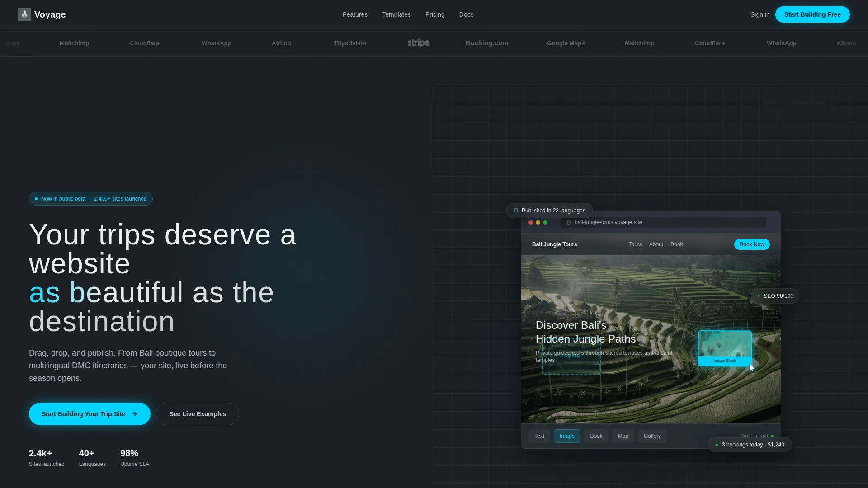Select the Image block tool
The image size is (868, 488).
tap(567, 436)
